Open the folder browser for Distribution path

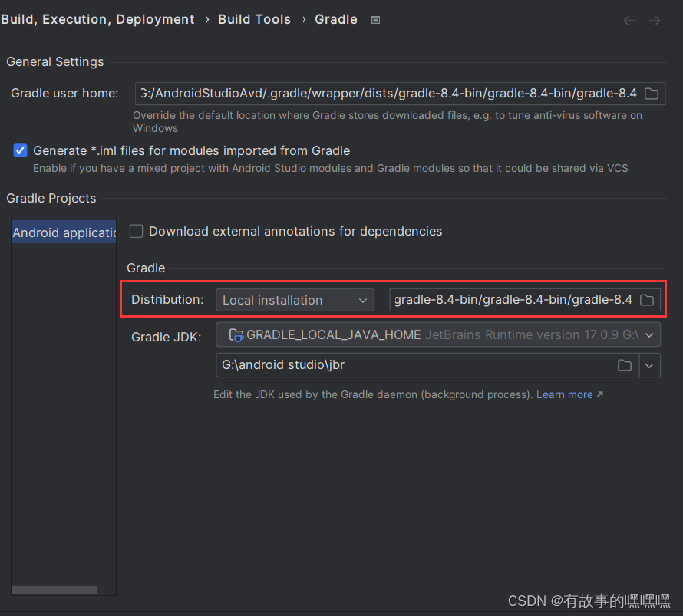(x=645, y=299)
